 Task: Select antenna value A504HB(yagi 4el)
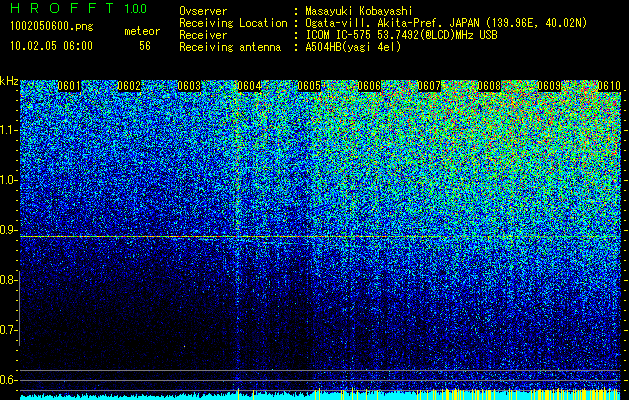click(x=353, y=47)
